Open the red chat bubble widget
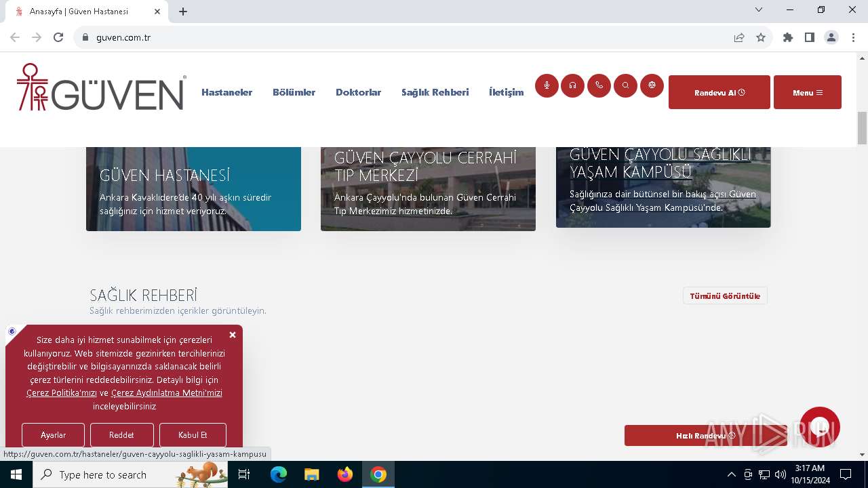 [820, 427]
